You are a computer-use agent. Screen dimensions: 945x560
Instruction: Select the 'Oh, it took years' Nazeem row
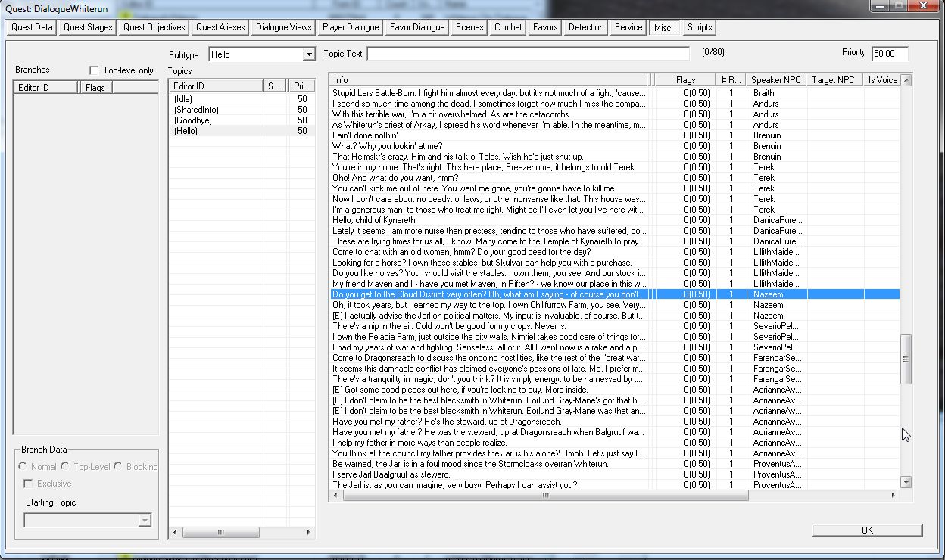[615, 305]
